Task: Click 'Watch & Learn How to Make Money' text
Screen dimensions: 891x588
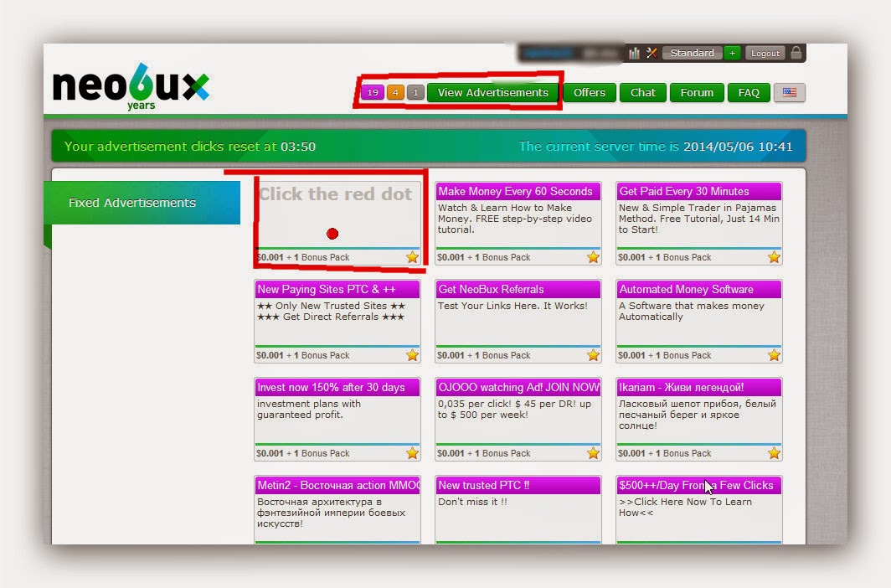Action: tap(515, 219)
